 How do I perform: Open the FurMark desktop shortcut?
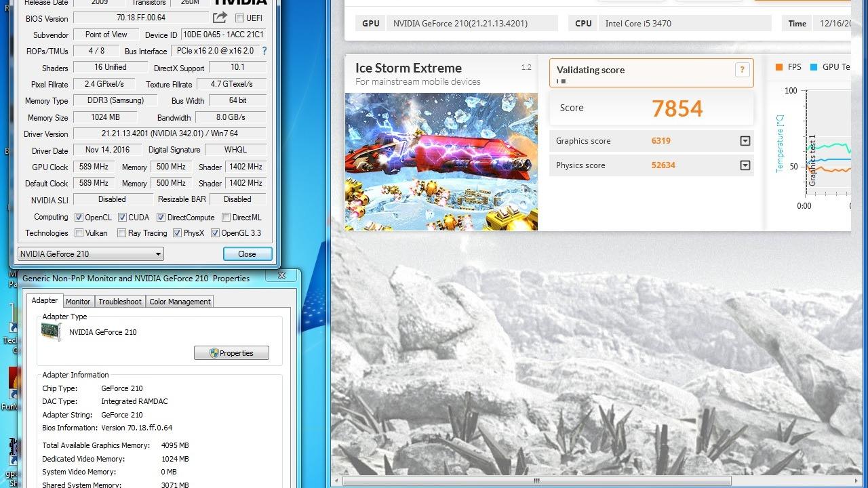pos(14,383)
